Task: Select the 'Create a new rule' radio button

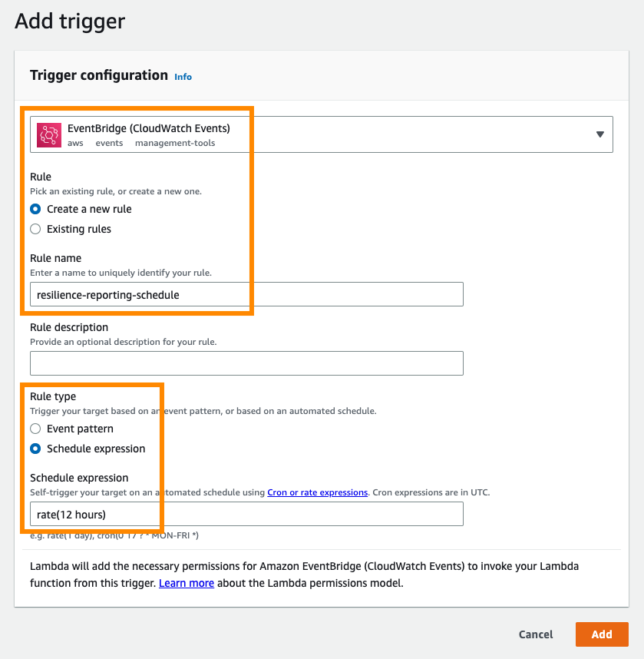Action: tap(35, 208)
